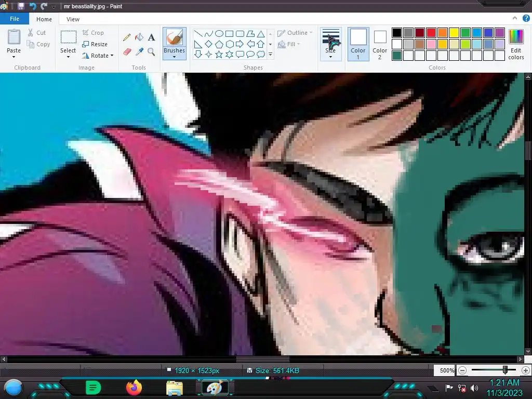Choose the Triangle shape
The height and width of the screenshot is (399, 532).
261,34
